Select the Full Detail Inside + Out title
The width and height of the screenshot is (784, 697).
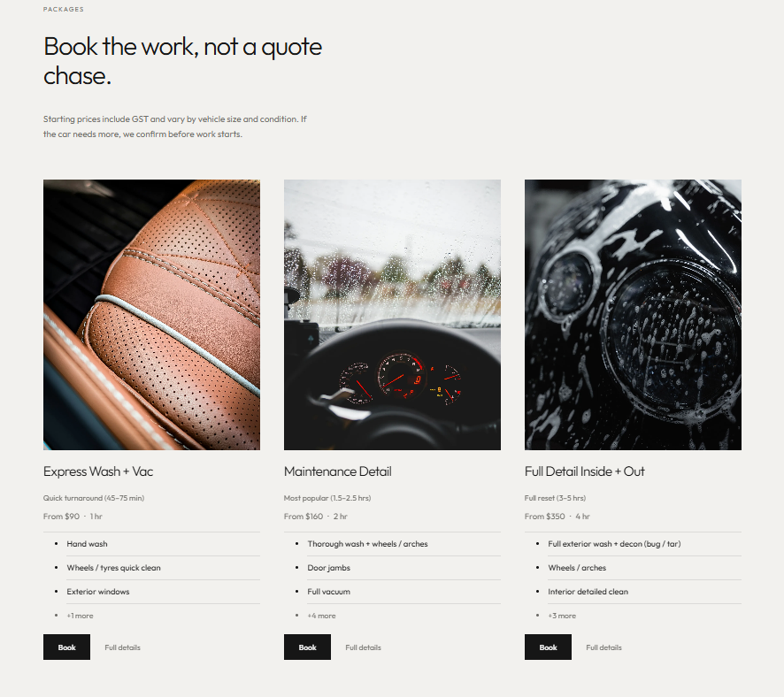(585, 471)
